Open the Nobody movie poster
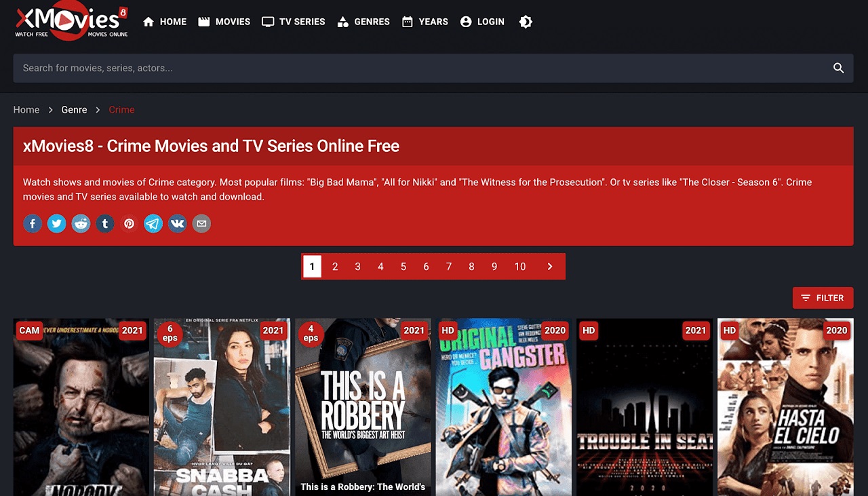Viewport: 868px width, 496px height. (x=81, y=407)
